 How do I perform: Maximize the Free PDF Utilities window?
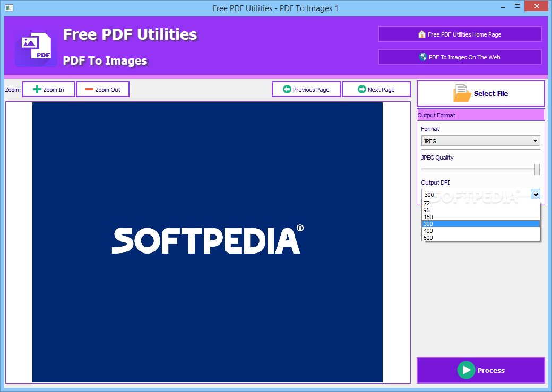coord(517,6)
